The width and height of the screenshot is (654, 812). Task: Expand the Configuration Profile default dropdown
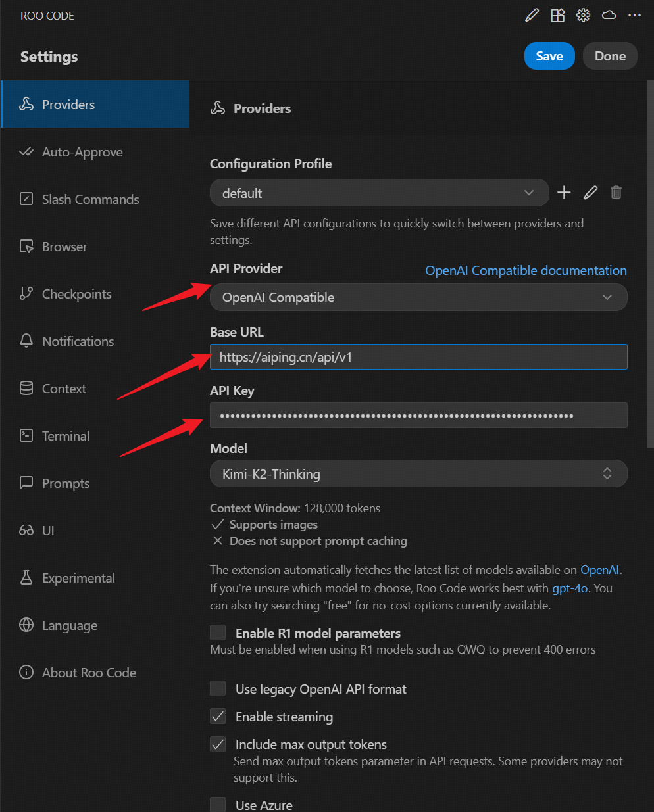(379, 193)
